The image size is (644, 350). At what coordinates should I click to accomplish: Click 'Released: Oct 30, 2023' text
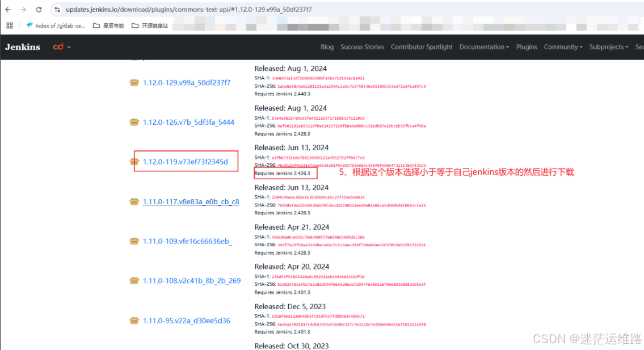click(x=292, y=346)
